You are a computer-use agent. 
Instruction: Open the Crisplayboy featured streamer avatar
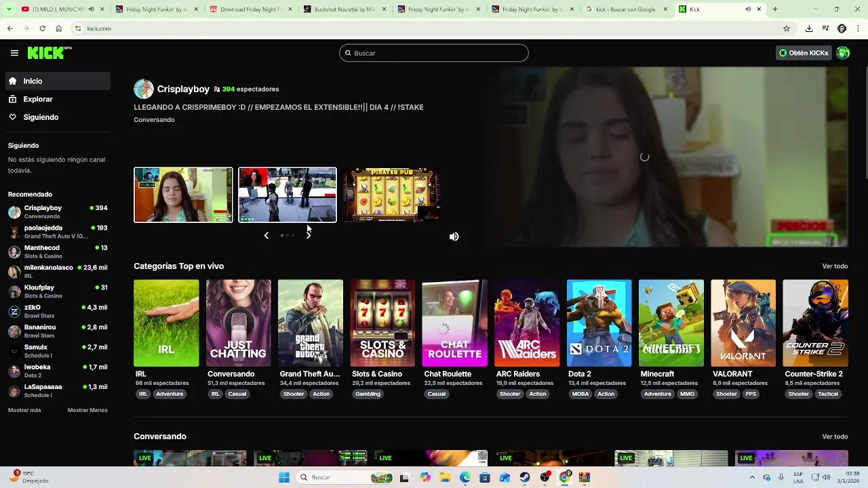coord(144,89)
